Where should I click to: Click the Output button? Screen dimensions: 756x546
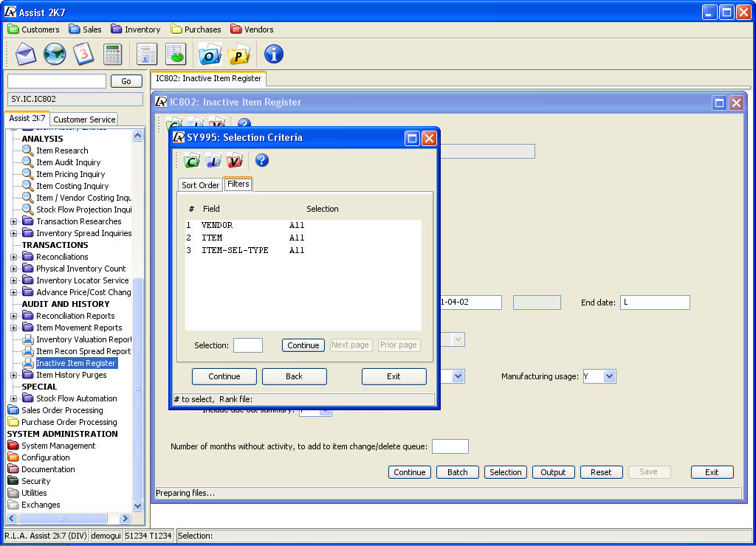tap(553, 472)
